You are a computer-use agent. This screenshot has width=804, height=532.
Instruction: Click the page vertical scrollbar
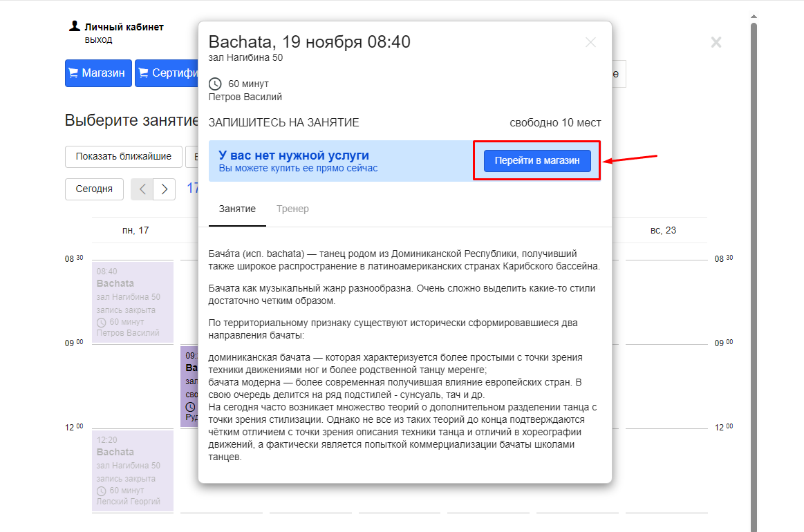tap(754, 277)
